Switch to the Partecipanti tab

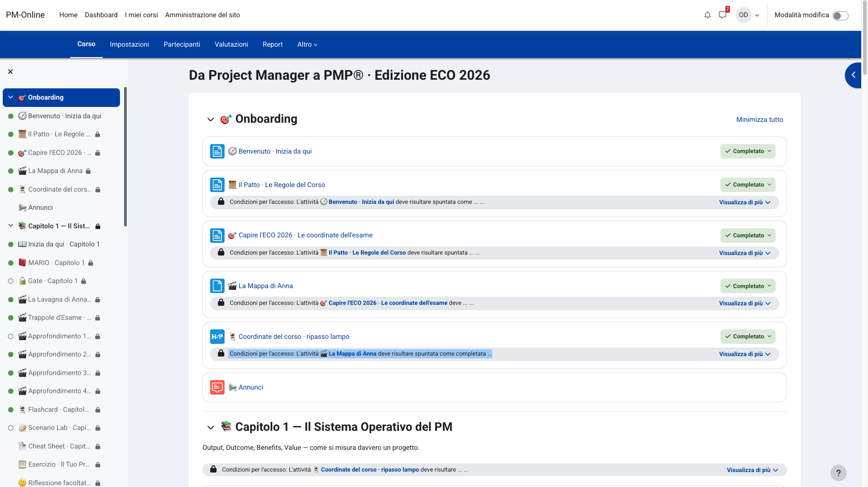pyautogui.click(x=182, y=44)
